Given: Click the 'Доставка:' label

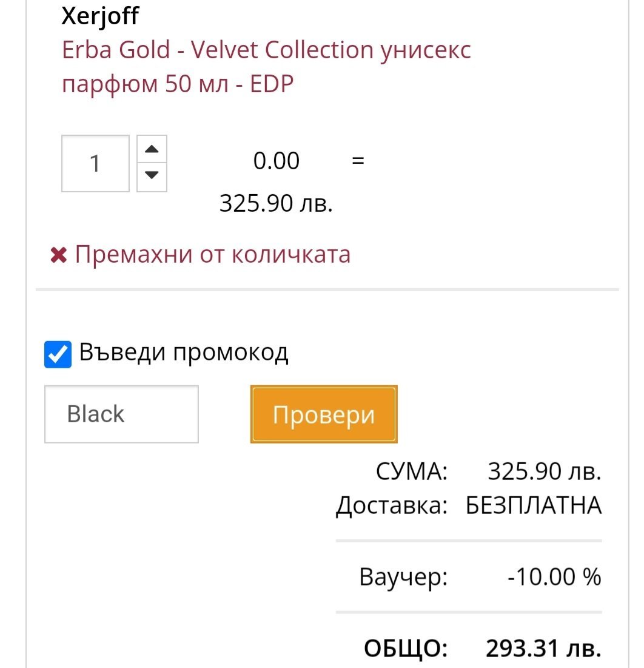Looking at the screenshot, I should tap(391, 505).
